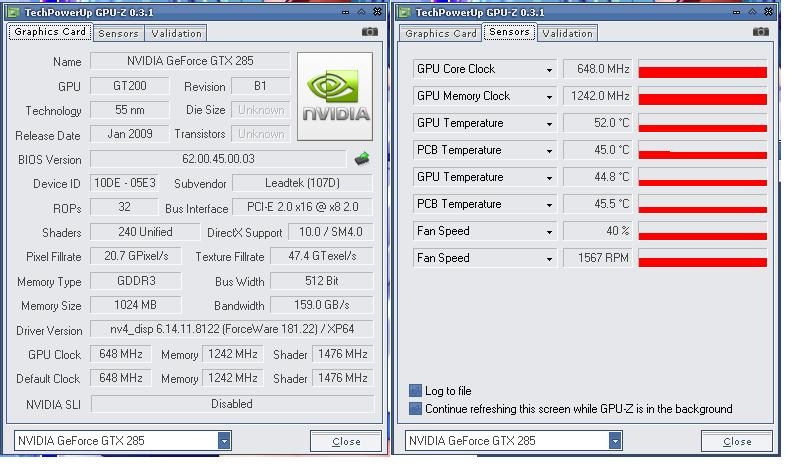Screen dimensions: 792x470
Task: Click the 1242.0 MHz memory clock reading
Action: (598, 96)
